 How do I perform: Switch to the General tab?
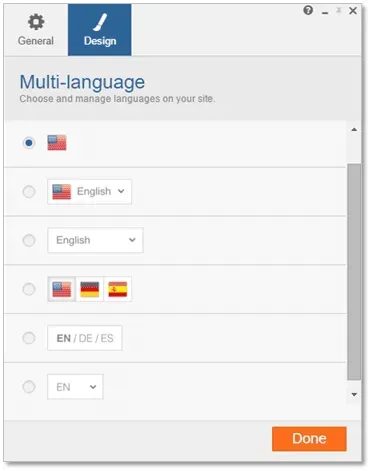pos(36,30)
